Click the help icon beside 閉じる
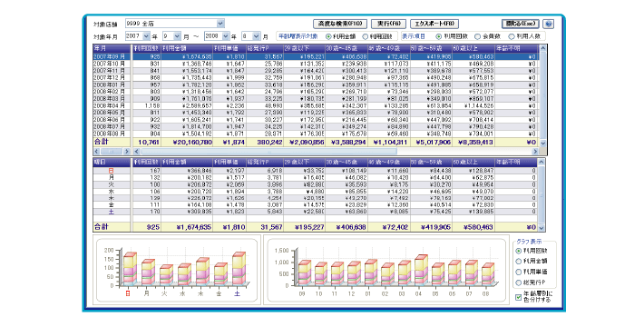Screen dimensions: 644x327 (x=549, y=24)
